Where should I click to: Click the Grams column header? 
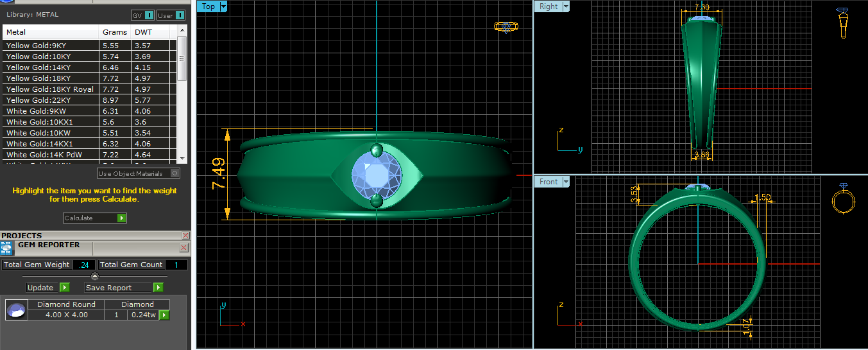[115, 32]
